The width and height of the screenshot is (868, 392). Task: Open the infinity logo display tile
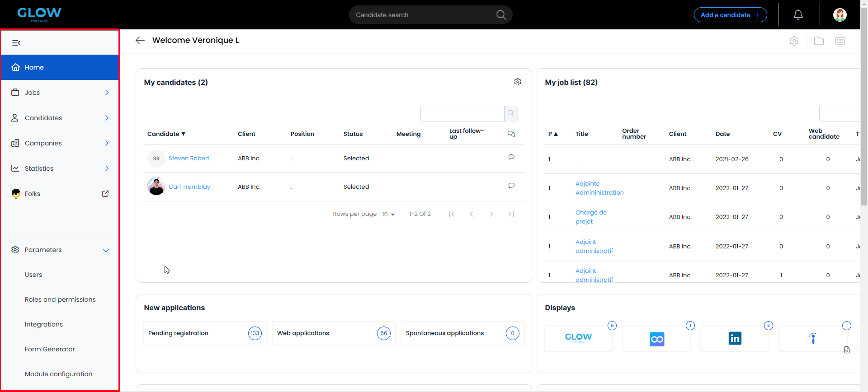click(x=656, y=338)
